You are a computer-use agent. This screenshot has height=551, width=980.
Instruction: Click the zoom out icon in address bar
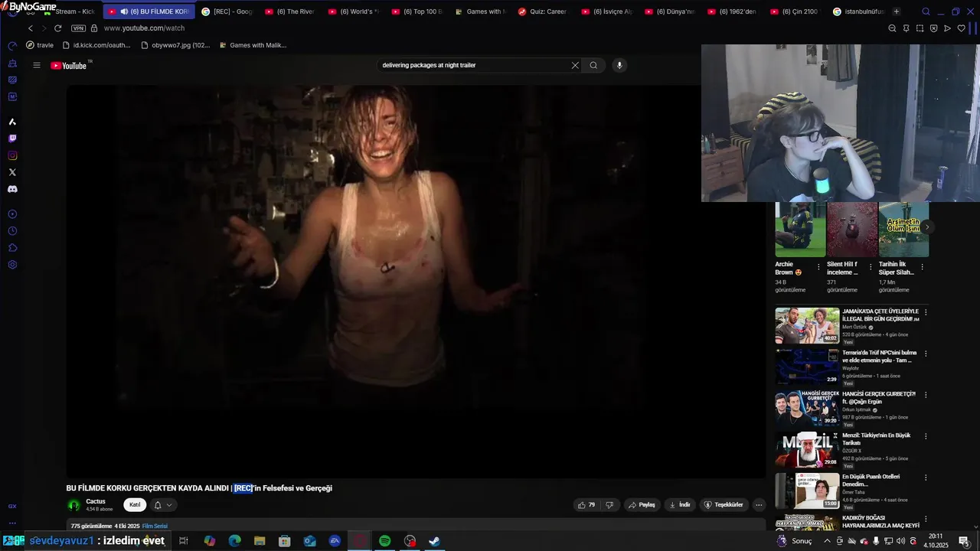point(892,28)
